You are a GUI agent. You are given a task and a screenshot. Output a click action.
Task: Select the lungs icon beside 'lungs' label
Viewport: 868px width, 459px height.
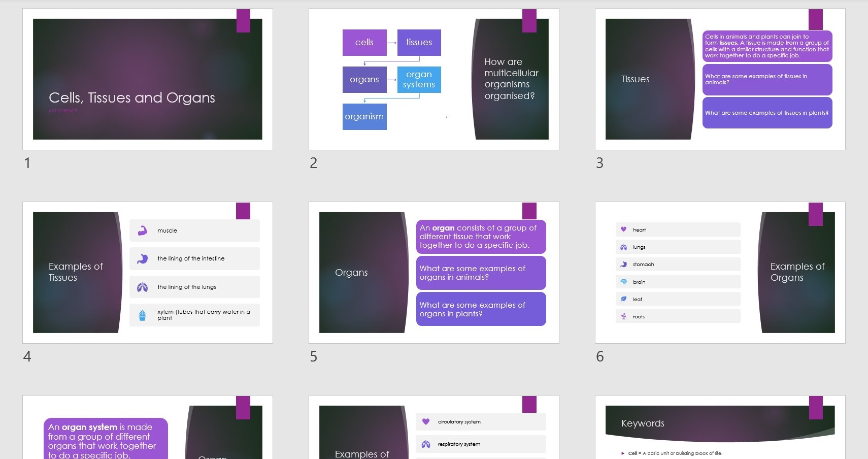(623, 247)
